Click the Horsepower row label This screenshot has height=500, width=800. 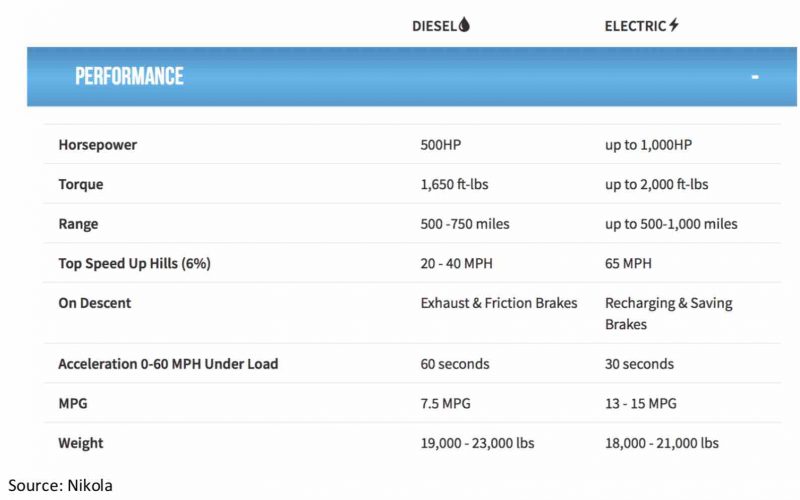coord(97,145)
